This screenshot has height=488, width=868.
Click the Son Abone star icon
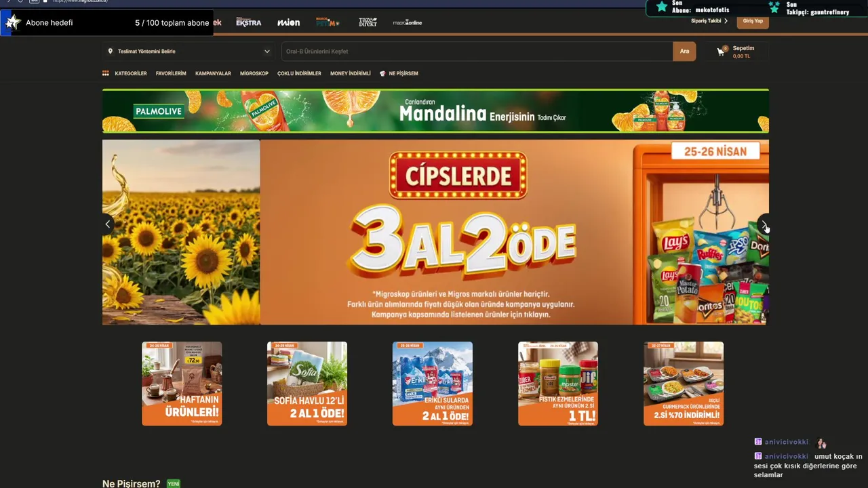click(x=662, y=7)
